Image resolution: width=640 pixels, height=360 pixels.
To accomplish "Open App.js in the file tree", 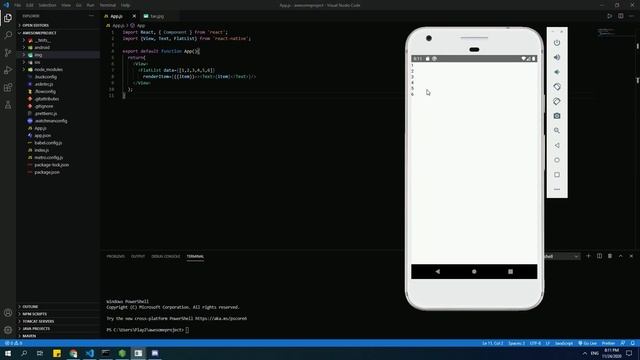I will coord(40,128).
